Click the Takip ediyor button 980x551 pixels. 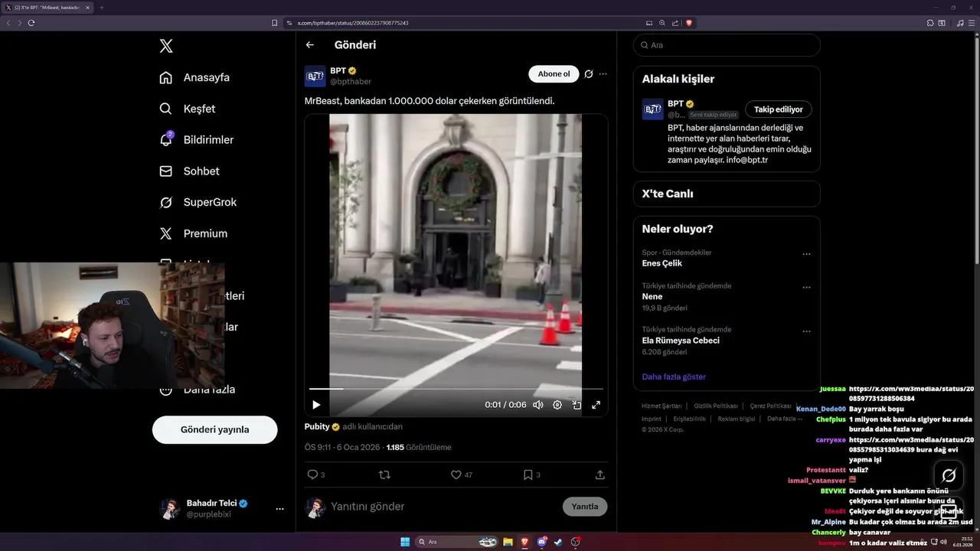(x=779, y=109)
